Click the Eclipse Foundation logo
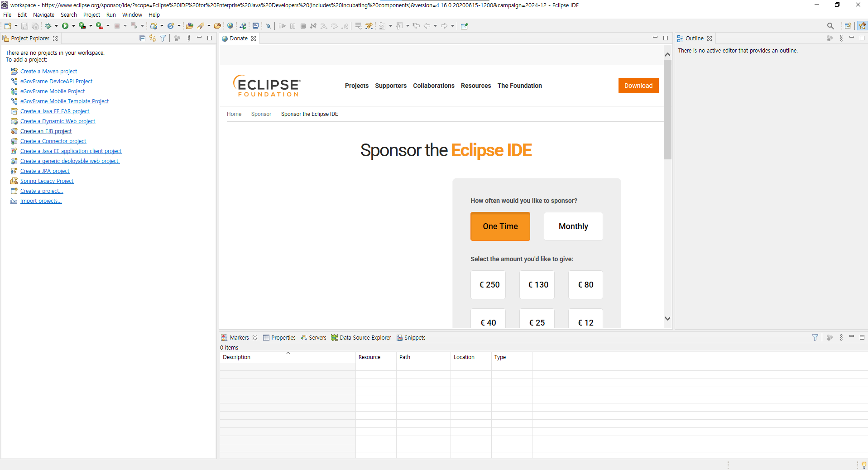 (x=267, y=86)
